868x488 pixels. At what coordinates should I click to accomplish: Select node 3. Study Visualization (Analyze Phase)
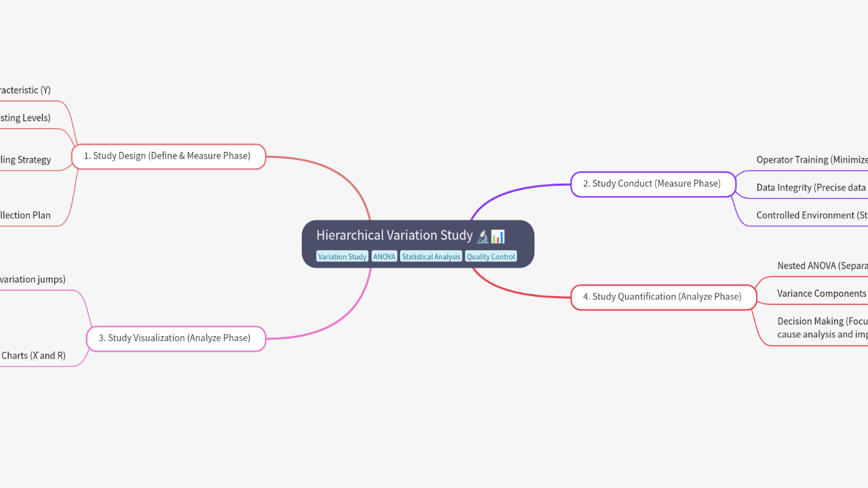point(176,338)
